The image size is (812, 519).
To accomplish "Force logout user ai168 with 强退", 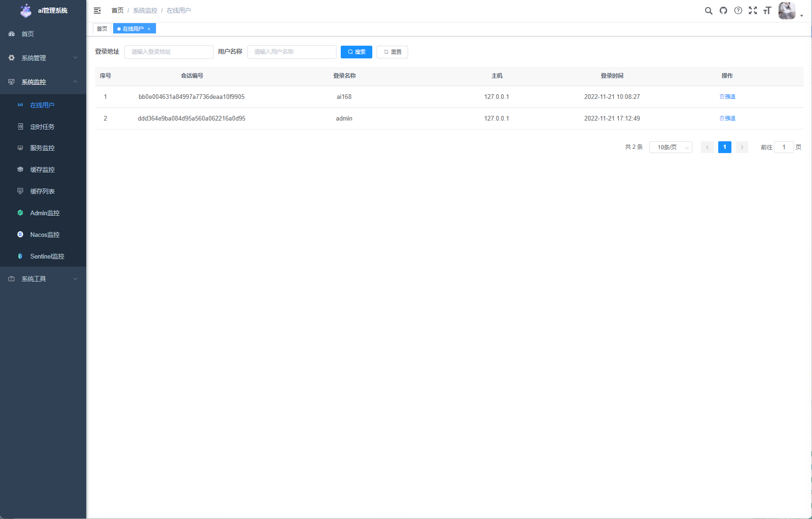I will 727,97.
